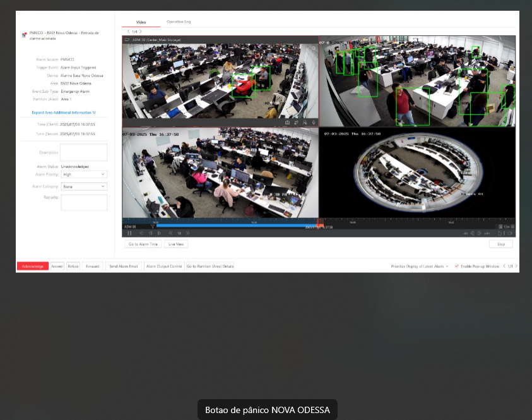Click the Live View button
Image resolution: width=532 pixels, height=420 pixels.
176,244
